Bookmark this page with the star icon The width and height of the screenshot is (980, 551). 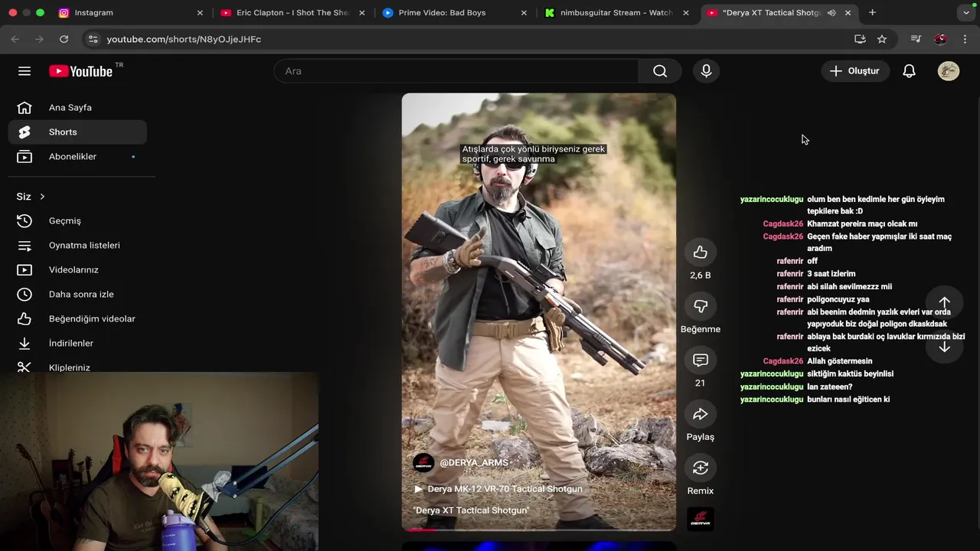(x=882, y=39)
